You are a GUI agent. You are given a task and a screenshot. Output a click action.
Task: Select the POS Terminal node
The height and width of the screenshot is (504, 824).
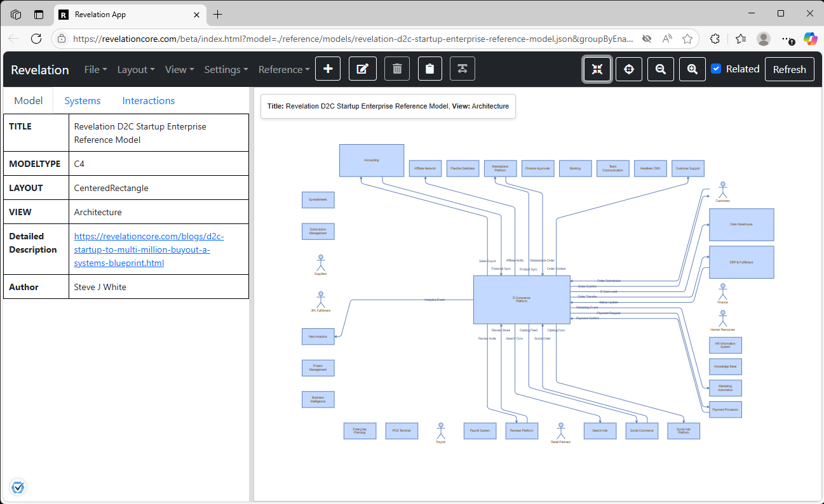click(401, 430)
